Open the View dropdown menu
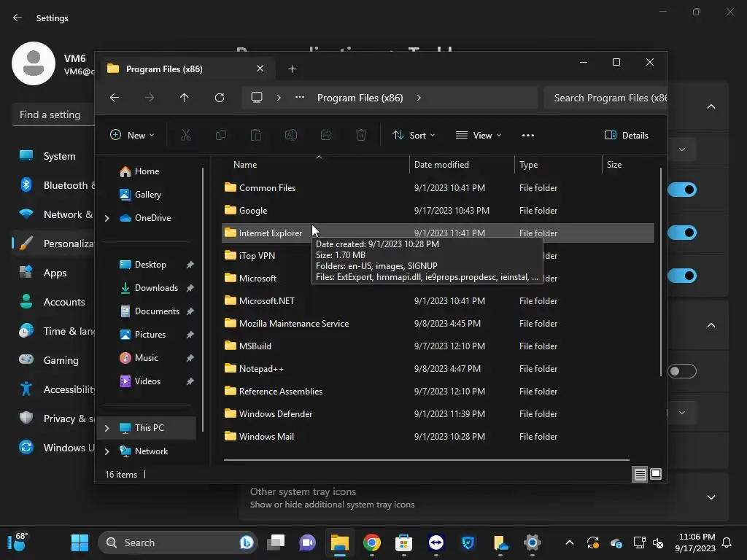Screen dimensions: 747x560 (x=479, y=135)
